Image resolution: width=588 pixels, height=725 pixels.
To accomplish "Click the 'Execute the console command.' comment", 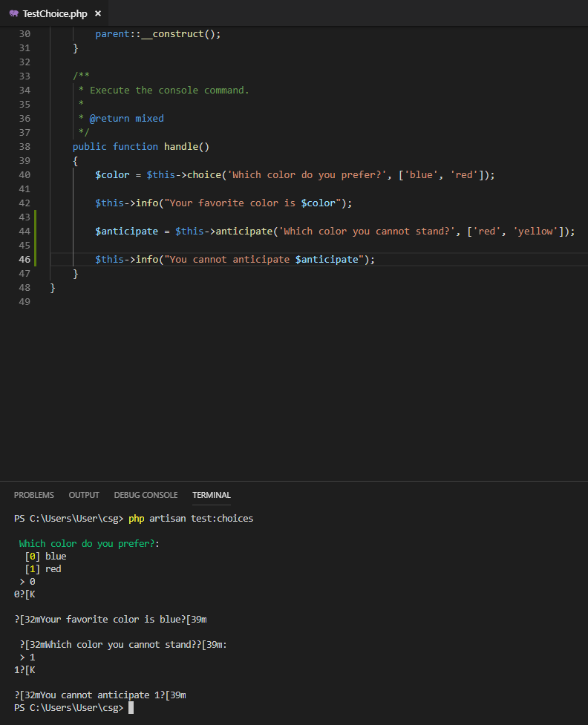I will pos(169,91).
